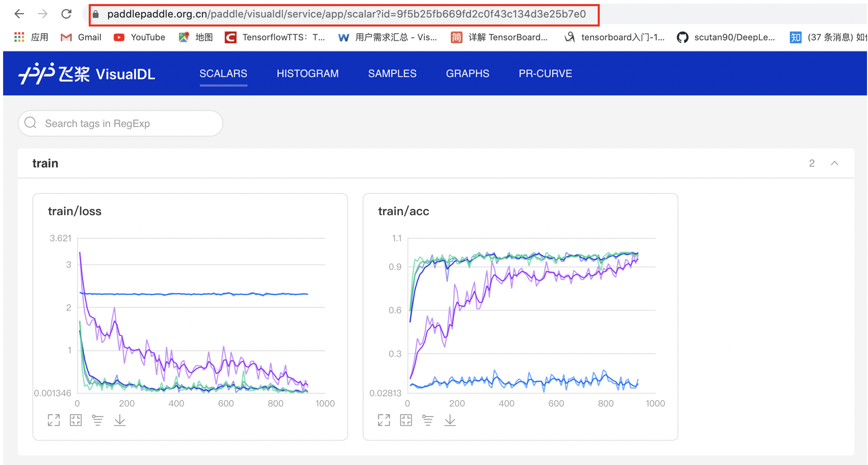This screenshot has width=868, height=465.
Task: Download the train/loss chart data
Action: click(x=120, y=420)
